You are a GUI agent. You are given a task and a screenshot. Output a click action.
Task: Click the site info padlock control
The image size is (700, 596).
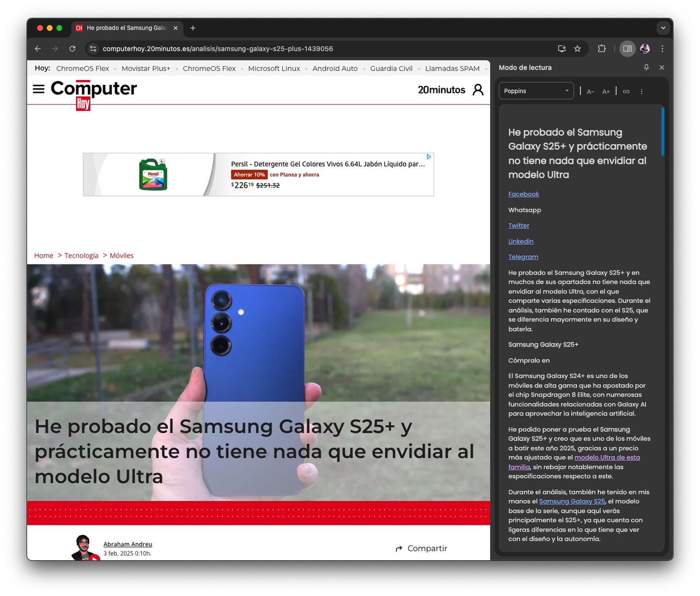pyautogui.click(x=93, y=48)
